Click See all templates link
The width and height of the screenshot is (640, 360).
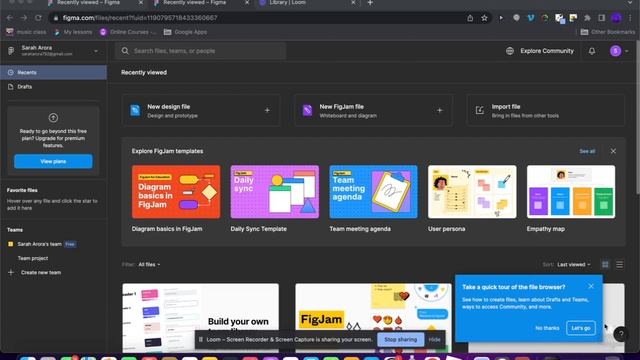[587, 151]
